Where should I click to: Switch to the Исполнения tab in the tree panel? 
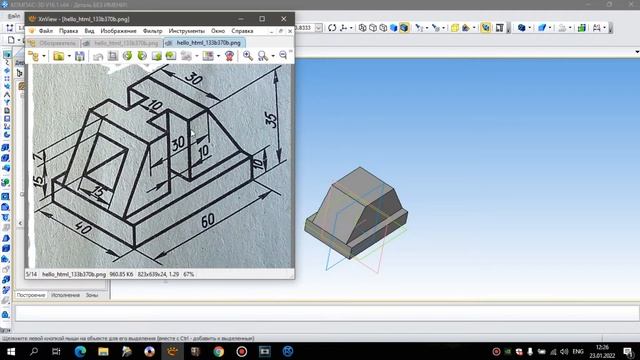pyautogui.click(x=65, y=295)
